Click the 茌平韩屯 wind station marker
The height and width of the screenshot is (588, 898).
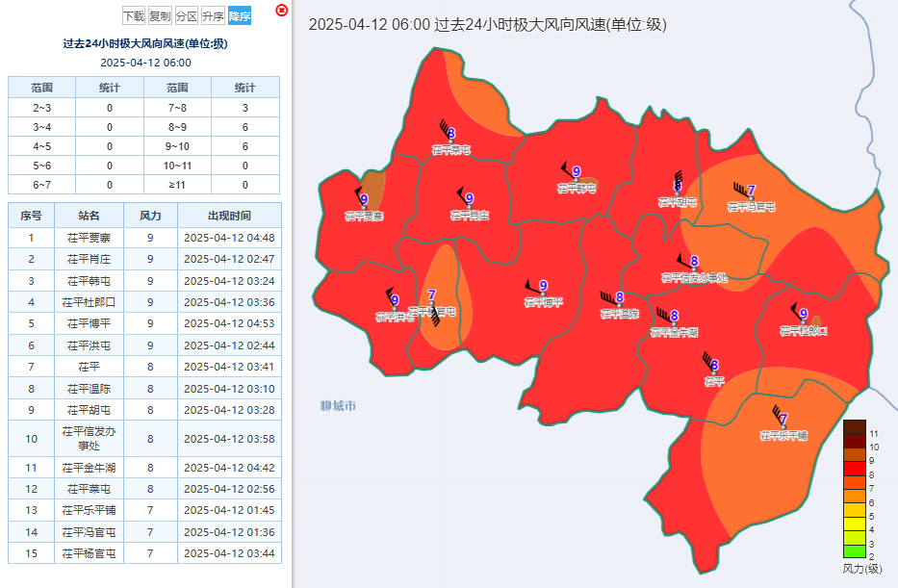coord(577,179)
